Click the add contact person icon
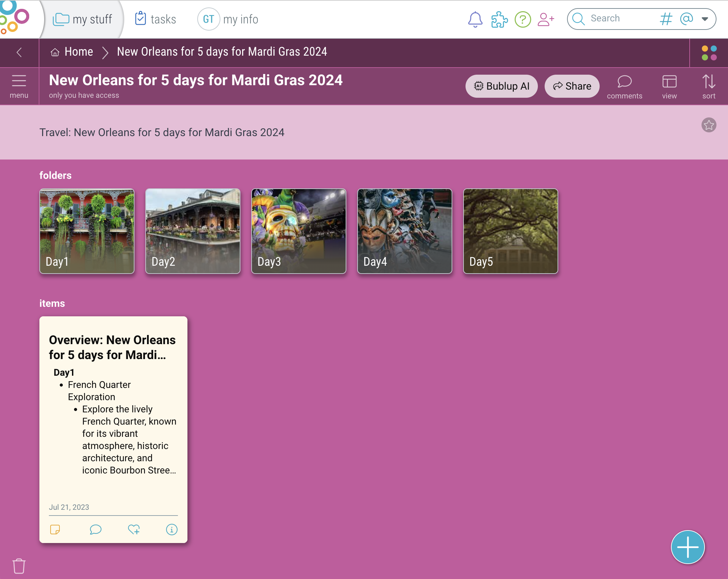The width and height of the screenshot is (728, 579). 546,19
